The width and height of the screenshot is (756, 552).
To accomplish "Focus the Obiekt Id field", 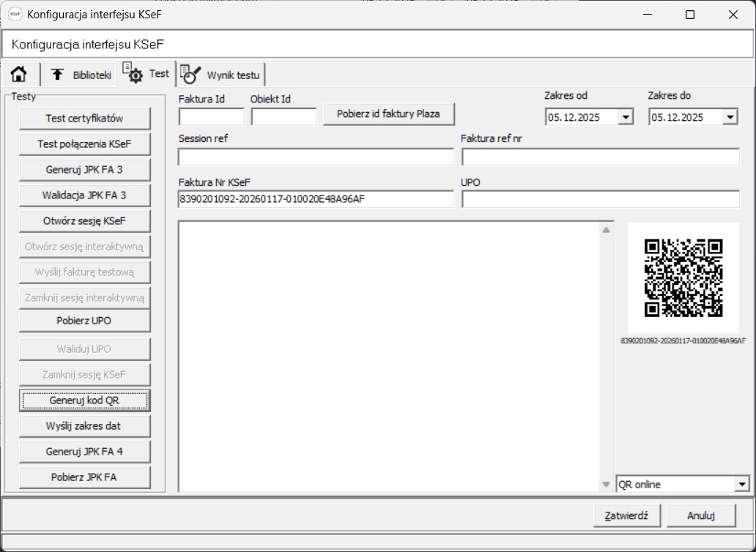I will click(x=283, y=117).
